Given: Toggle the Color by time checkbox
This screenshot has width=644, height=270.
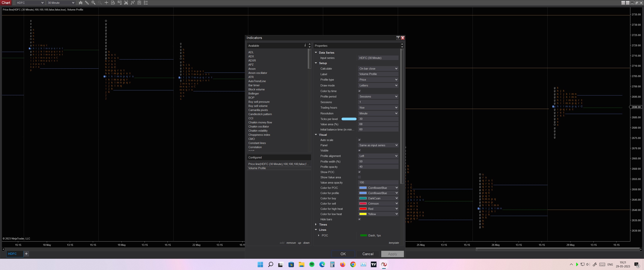Looking at the screenshot, I should point(359,91).
